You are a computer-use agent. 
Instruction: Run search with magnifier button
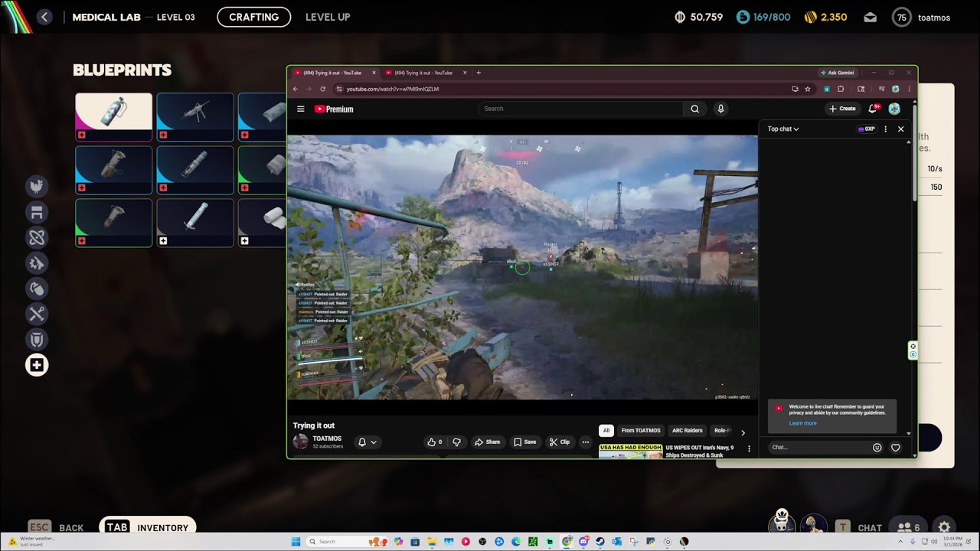tap(695, 109)
